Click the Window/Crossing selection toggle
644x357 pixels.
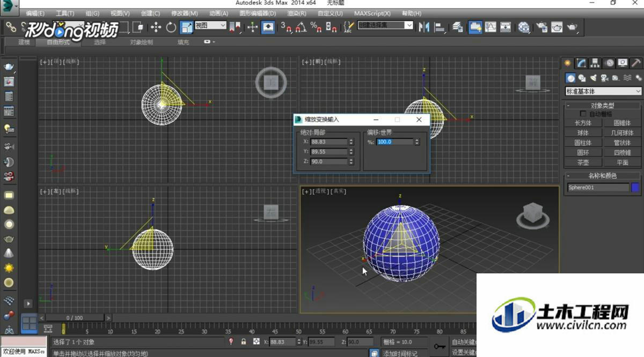(138, 27)
